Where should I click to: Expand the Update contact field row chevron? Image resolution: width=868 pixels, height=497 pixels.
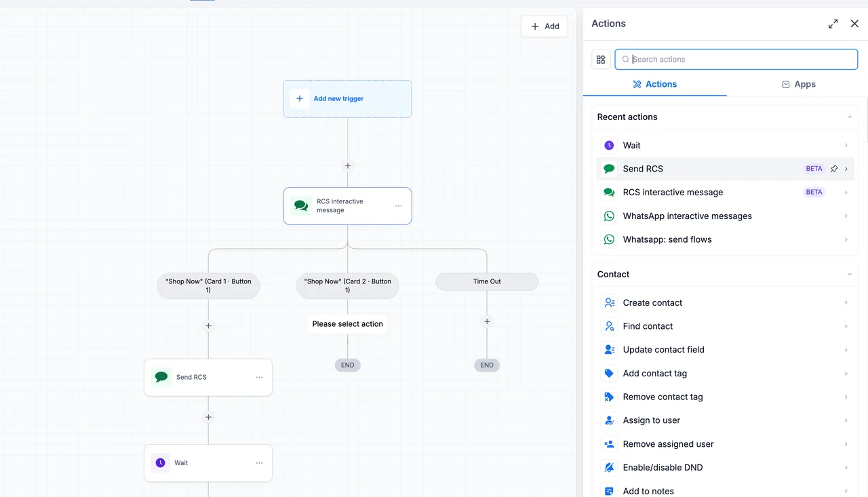846,350
